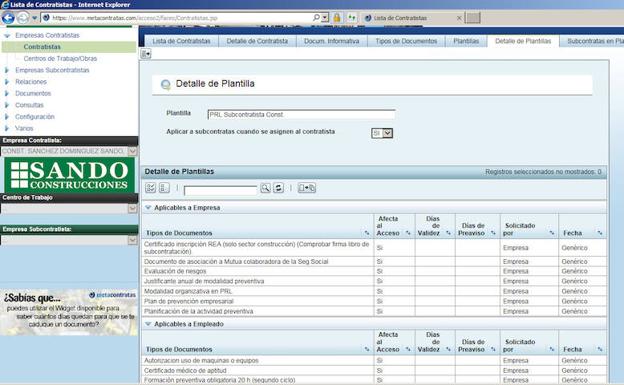
Task: Select Evaluación de riesgos row
Action: click(374, 271)
